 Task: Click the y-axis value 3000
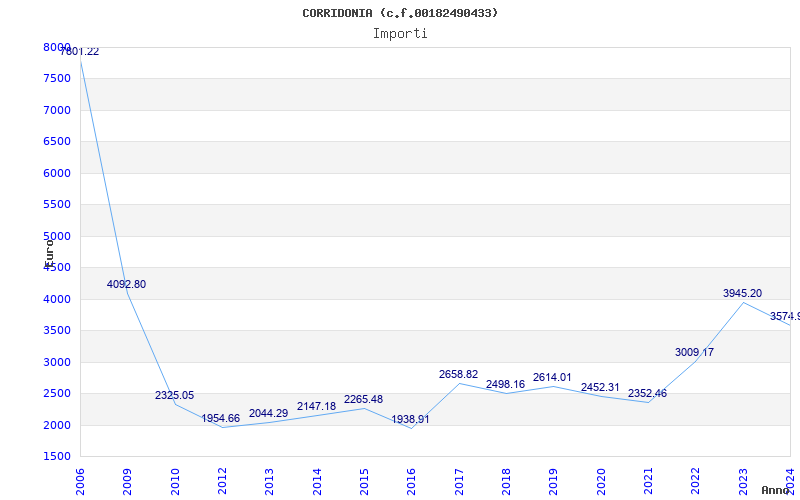(x=57, y=362)
